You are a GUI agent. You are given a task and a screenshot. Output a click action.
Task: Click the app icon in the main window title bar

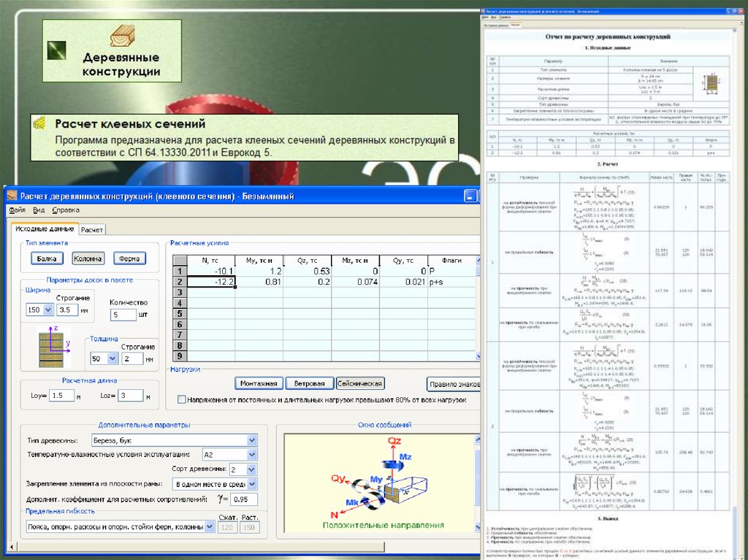(x=12, y=196)
